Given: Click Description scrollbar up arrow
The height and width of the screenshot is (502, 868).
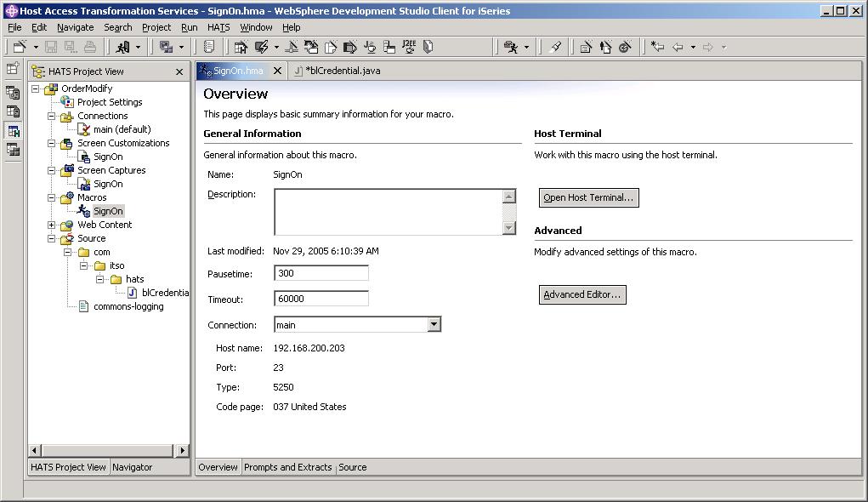Looking at the screenshot, I should [x=508, y=197].
